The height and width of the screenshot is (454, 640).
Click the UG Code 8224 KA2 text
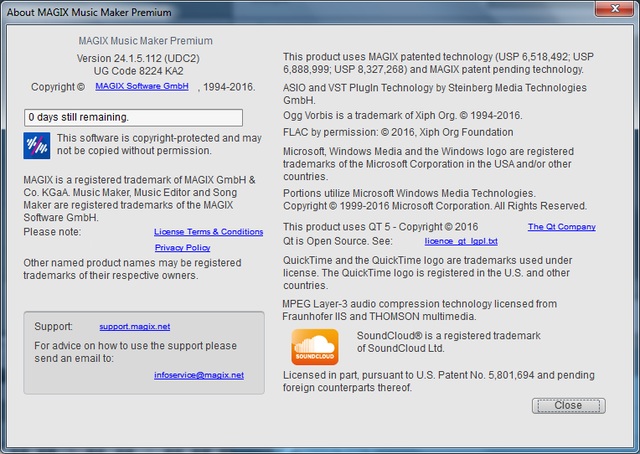pos(145,73)
